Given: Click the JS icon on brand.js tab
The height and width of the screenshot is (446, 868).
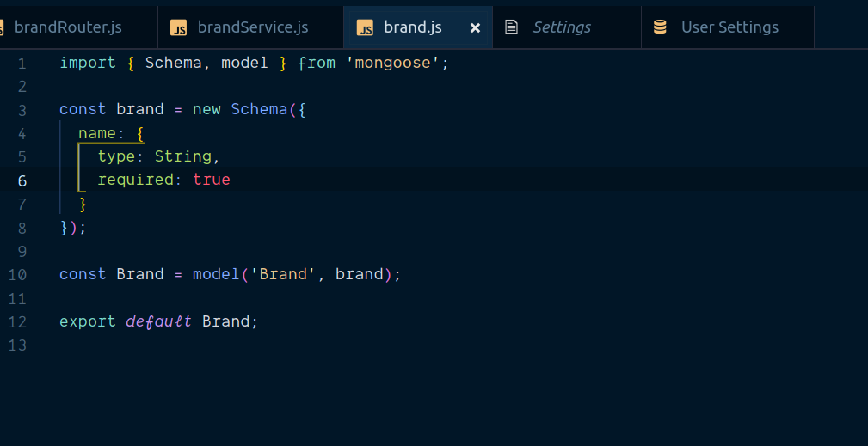Looking at the screenshot, I should click(365, 27).
